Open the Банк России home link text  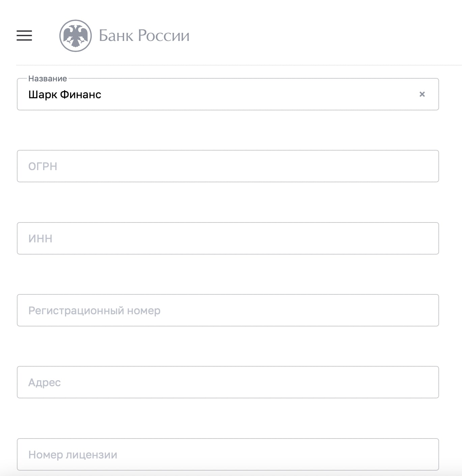tap(144, 35)
